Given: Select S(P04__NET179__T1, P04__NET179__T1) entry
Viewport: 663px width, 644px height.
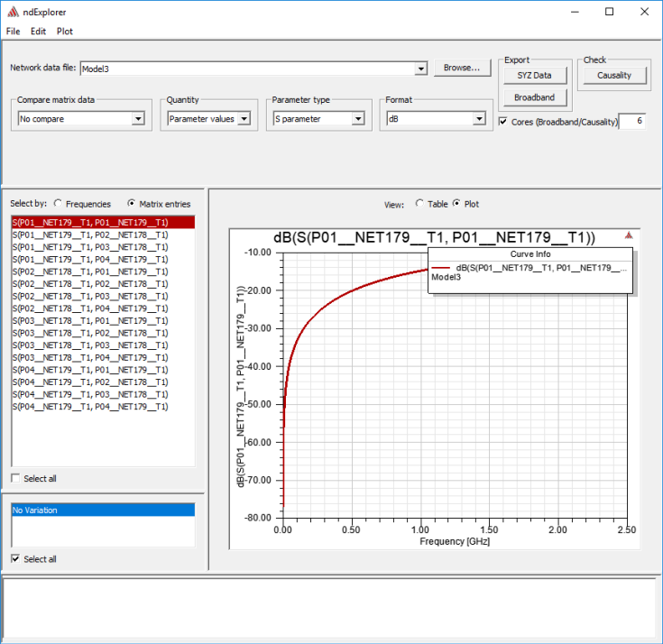Looking at the screenshot, I should point(103,407).
